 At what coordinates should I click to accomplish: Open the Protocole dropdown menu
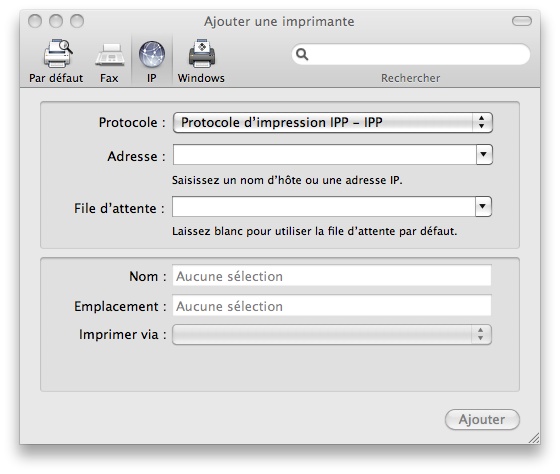pyautogui.click(x=333, y=123)
